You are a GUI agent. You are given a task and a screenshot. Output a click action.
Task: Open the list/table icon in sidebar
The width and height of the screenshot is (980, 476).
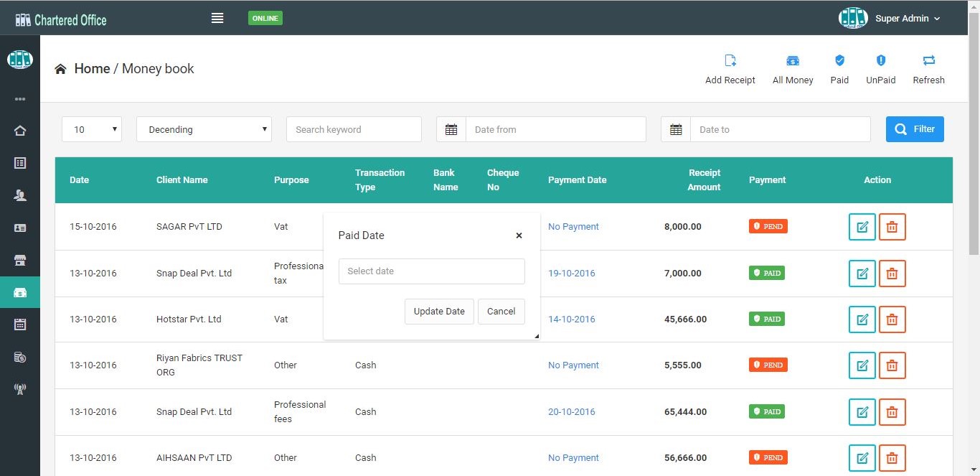click(20, 163)
